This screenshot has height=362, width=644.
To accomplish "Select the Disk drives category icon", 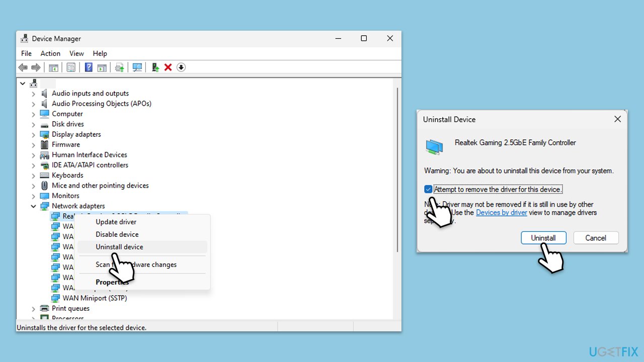I will (x=44, y=124).
